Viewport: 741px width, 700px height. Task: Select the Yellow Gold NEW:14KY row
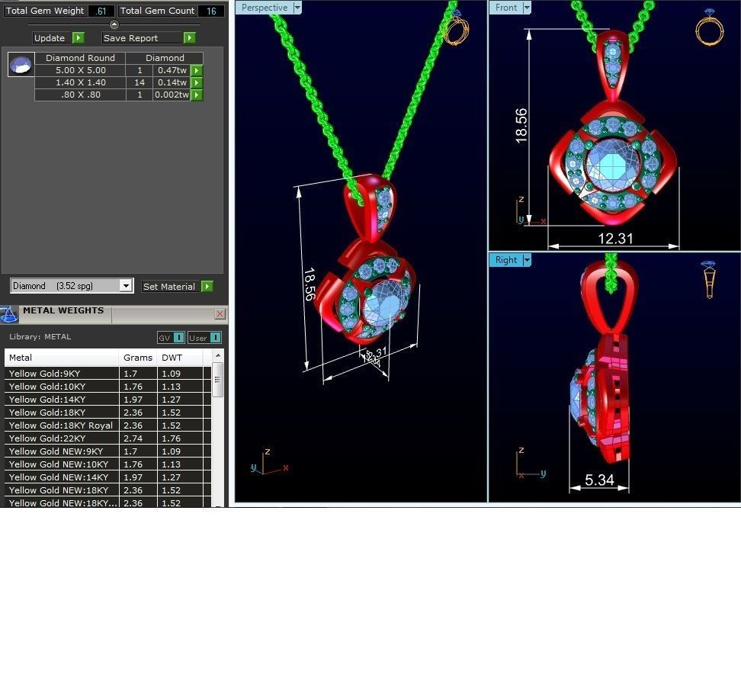click(107, 477)
